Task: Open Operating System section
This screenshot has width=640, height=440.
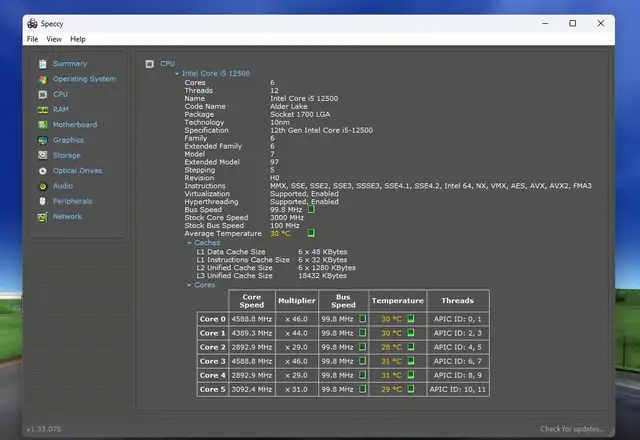Action: pyautogui.click(x=84, y=79)
